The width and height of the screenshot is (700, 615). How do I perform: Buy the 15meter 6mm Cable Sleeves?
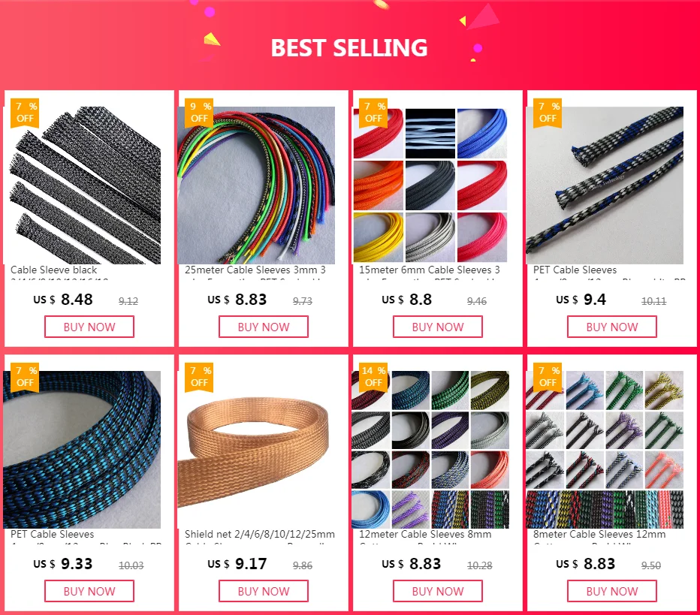point(438,327)
